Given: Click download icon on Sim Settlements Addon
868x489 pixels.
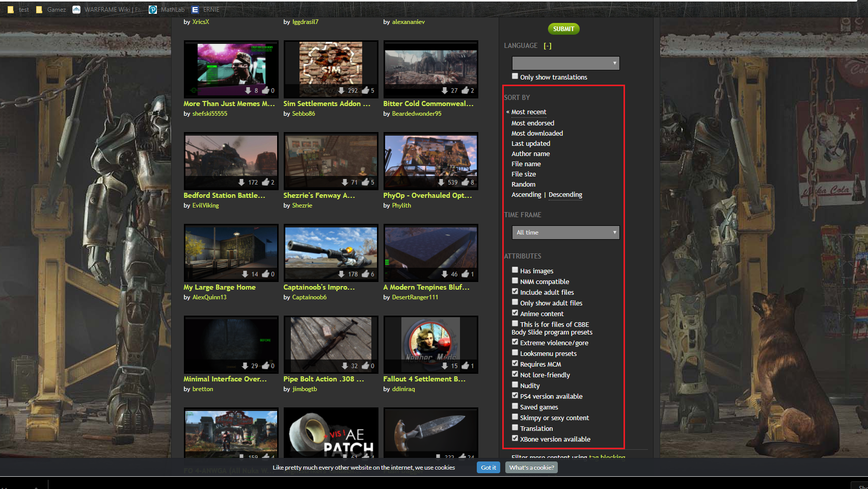Looking at the screenshot, I should click(341, 90).
